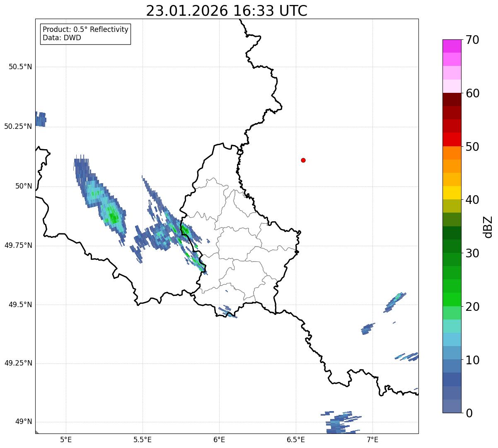Screen dimensions: 498x448
Task: Click the 50°N latitude label
Action: tap(24, 186)
